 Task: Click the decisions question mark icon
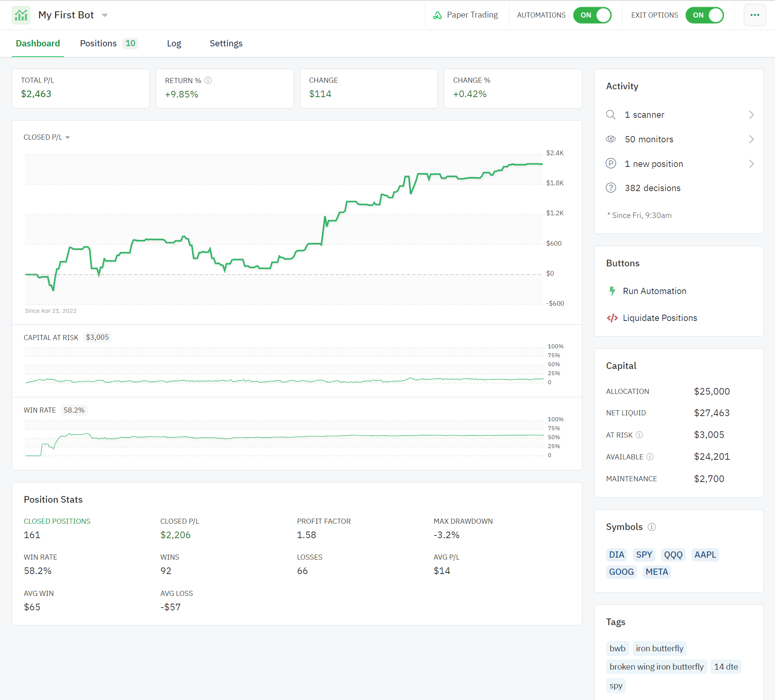[x=611, y=188]
